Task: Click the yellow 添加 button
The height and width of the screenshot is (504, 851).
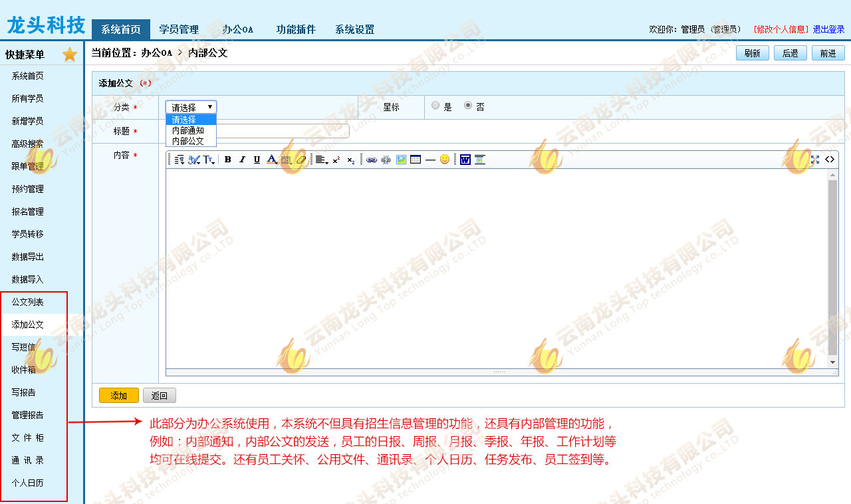Action: coord(119,396)
